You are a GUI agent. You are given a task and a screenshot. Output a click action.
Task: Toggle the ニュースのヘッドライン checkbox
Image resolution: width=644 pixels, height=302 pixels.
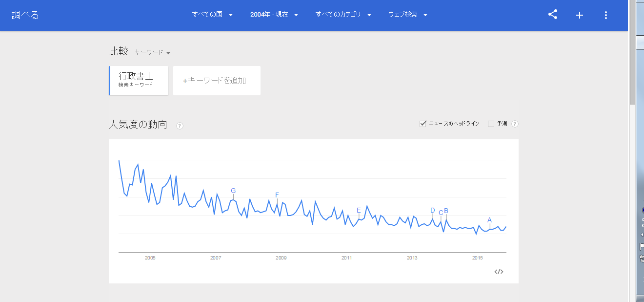[x=423, y=124]
